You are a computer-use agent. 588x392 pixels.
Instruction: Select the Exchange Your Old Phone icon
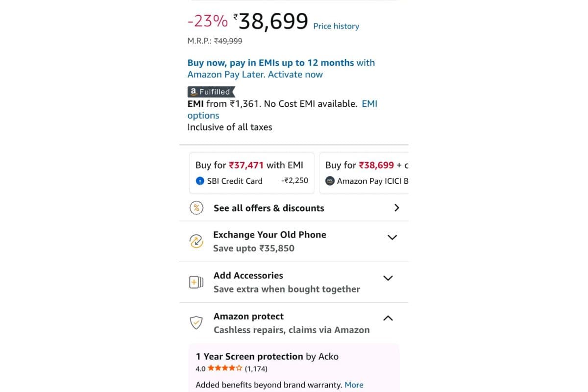coord(196,241)
